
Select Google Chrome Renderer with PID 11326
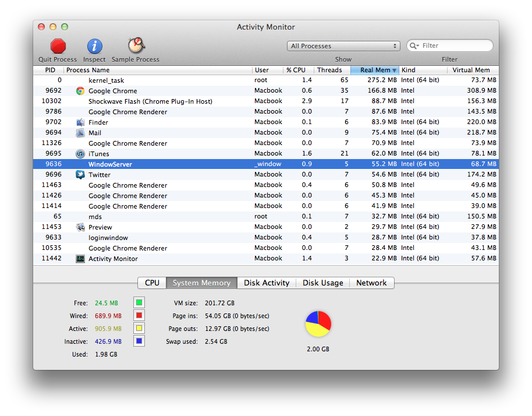[266, 143]
